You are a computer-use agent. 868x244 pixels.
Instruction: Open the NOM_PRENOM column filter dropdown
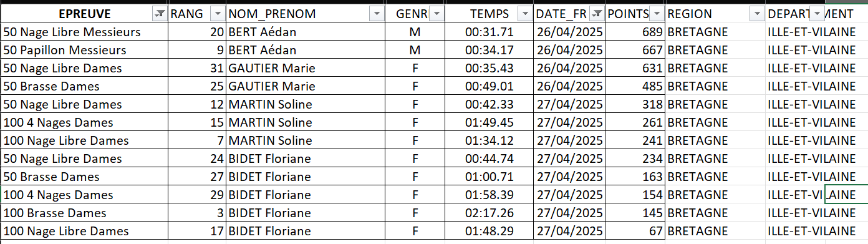point(377,14)
